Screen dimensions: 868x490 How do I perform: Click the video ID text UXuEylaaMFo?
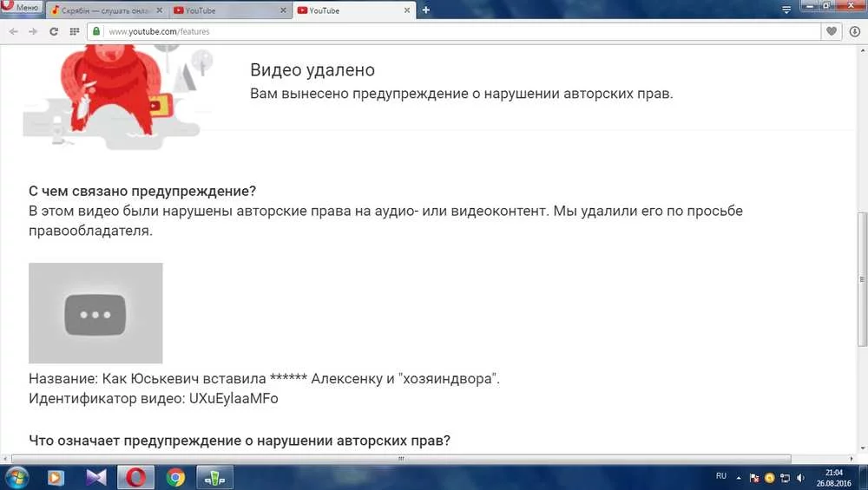[233, 399]
